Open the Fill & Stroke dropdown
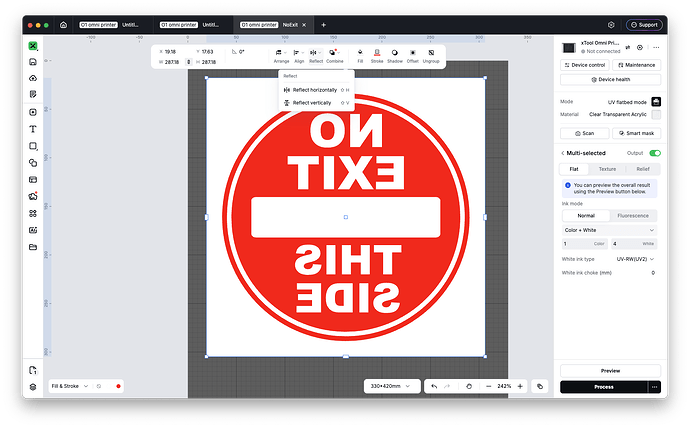690x427 pixels. tap(70, 386)
